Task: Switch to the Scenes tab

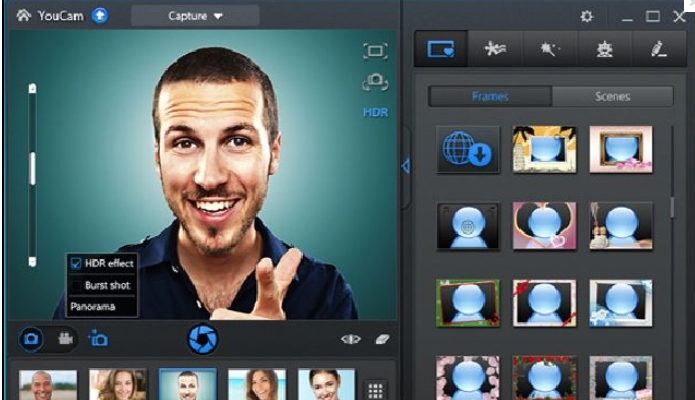Action: click(612, 97)
